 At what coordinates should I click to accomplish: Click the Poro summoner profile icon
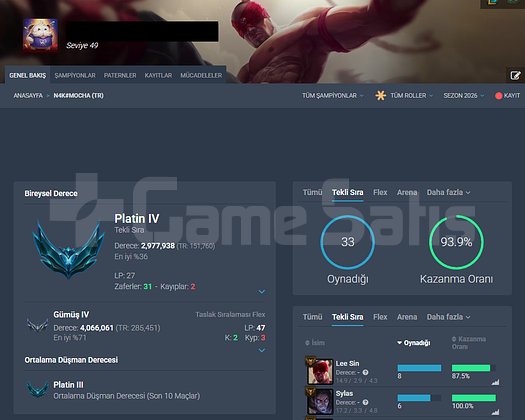(x=40, y=35)
